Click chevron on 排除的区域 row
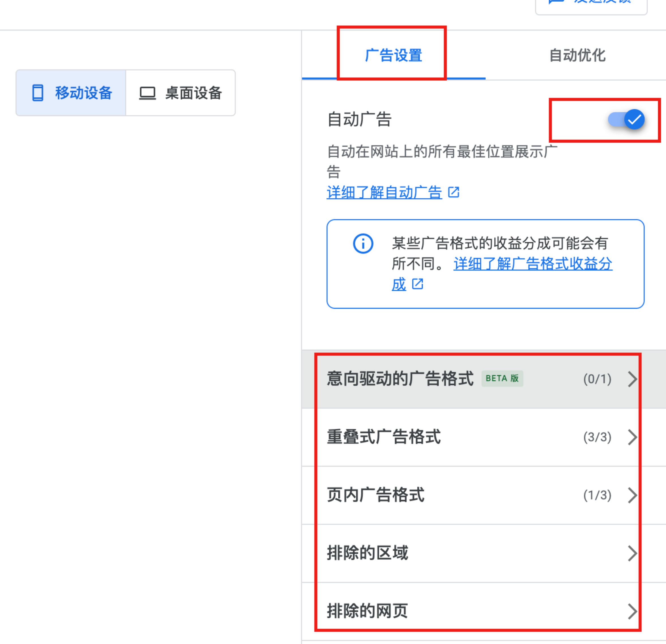Viewport: 666px width, 644px height. tap(632, 554)
